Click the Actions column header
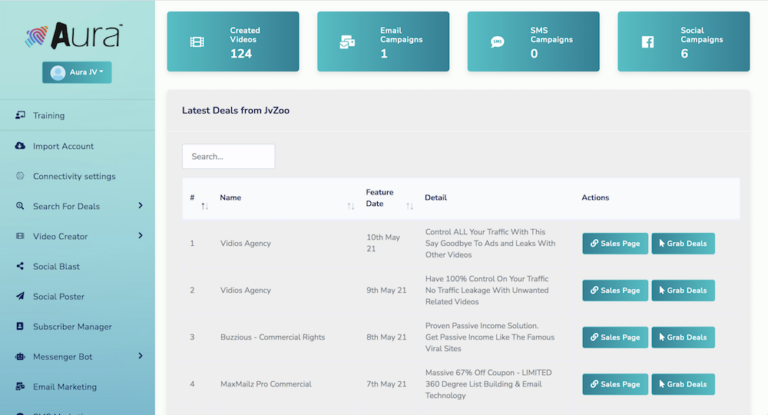Viewport: 768px width, 415px height. [x=595, y=197]
